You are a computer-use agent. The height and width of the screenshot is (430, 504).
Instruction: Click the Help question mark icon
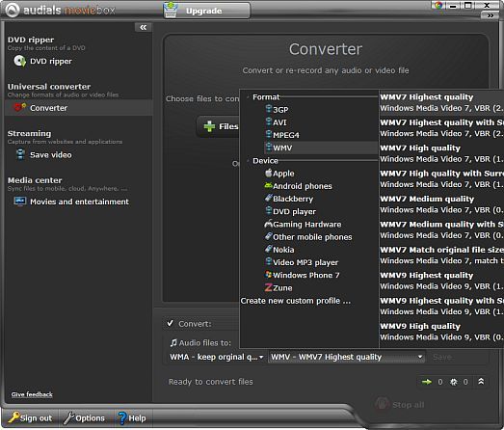point(122,417)
